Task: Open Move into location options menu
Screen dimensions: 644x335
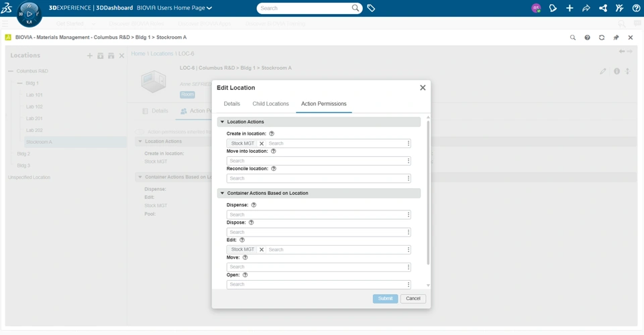Action: (x=409, y=161)
